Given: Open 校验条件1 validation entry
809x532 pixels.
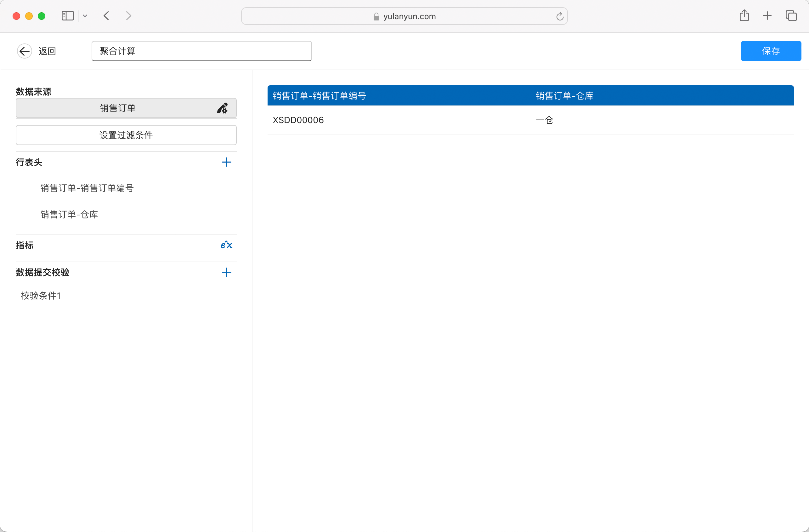Looking at the screenshot, I should coord(41,296).
